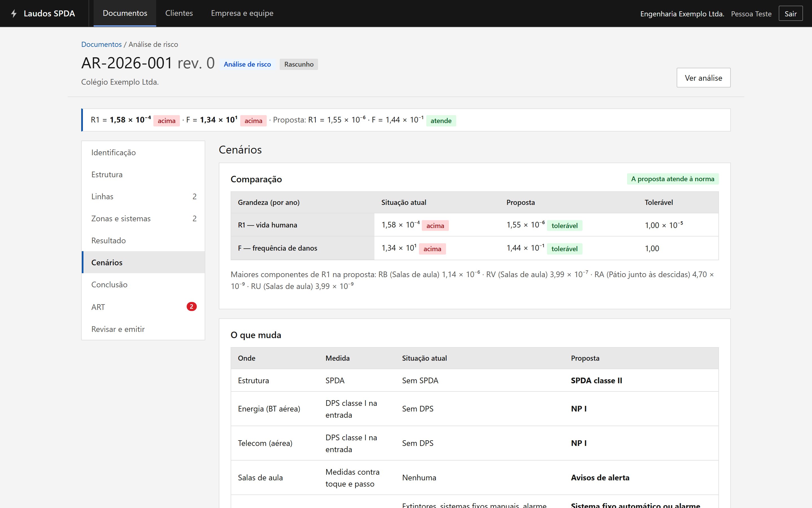Open the Identificação sidebar section

point(143,152)
